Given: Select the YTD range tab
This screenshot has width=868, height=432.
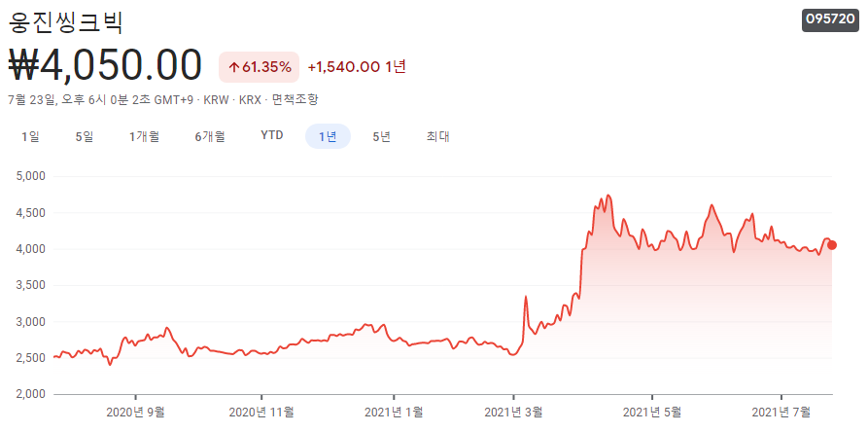Looking at the screenshot, I should [x=272, y=135].
